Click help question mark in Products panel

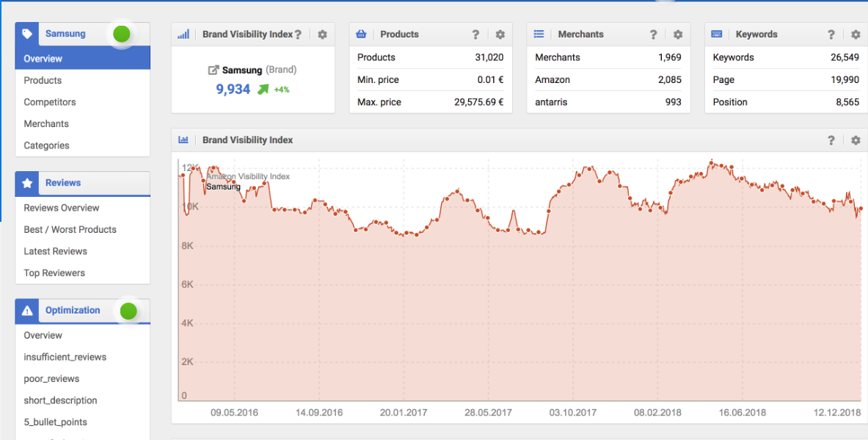[x=475, y=35]
